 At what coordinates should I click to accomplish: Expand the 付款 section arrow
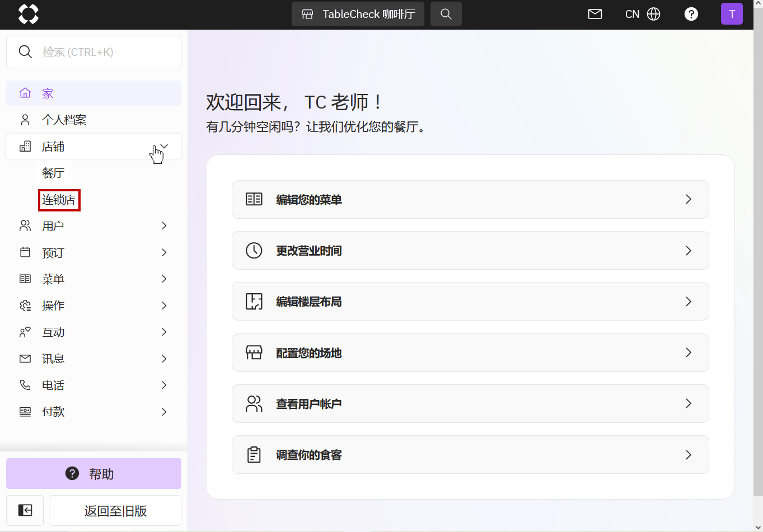(x=164, y=412)
